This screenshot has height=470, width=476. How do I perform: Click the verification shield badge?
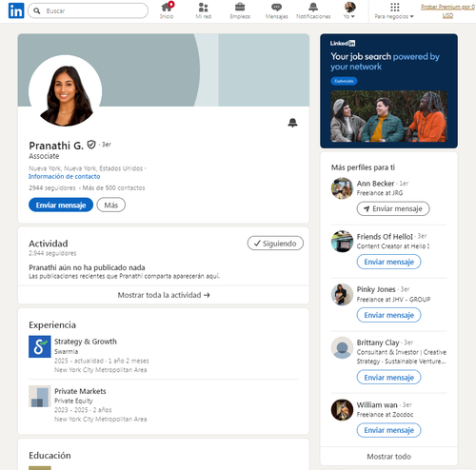pyautogui.click(x=91, y=145)
